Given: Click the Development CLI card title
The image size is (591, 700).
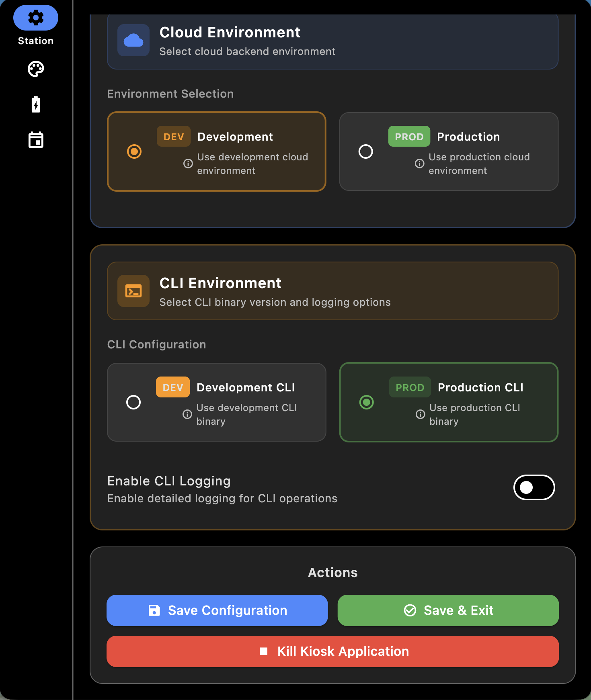Looking at the screenshot, I should pos(246,387).
